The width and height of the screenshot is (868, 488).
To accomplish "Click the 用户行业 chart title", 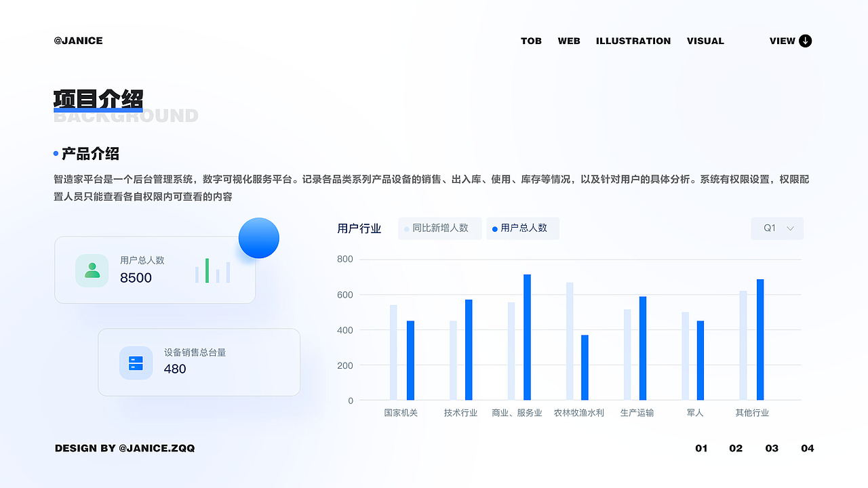I will click(x=359, y=228).
